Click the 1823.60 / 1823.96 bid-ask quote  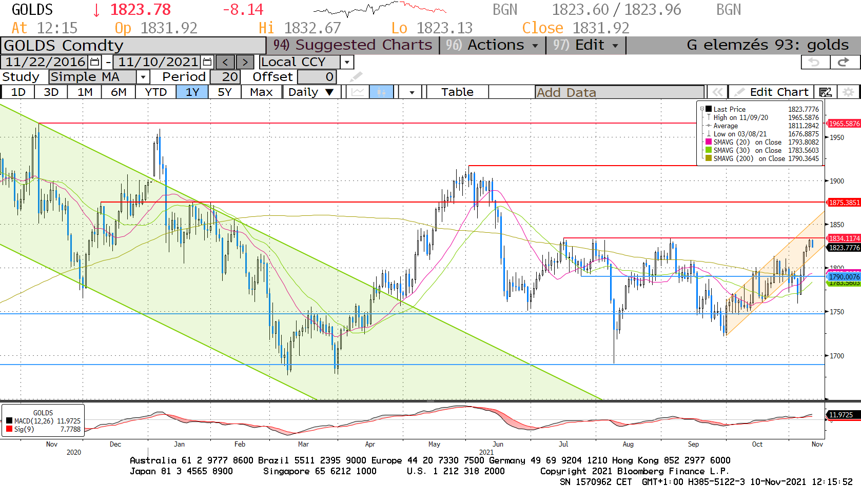pyautogui.click(x=616, y=10)
